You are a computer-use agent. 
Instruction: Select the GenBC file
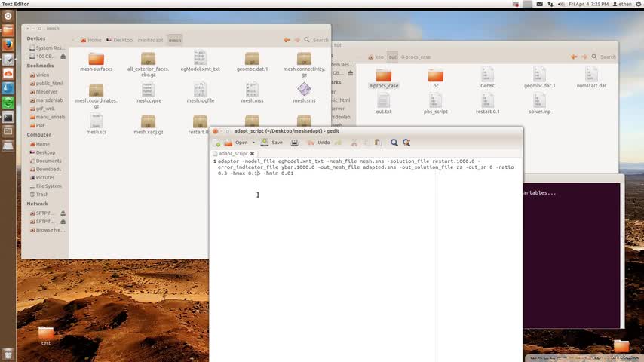coord(487,78)
